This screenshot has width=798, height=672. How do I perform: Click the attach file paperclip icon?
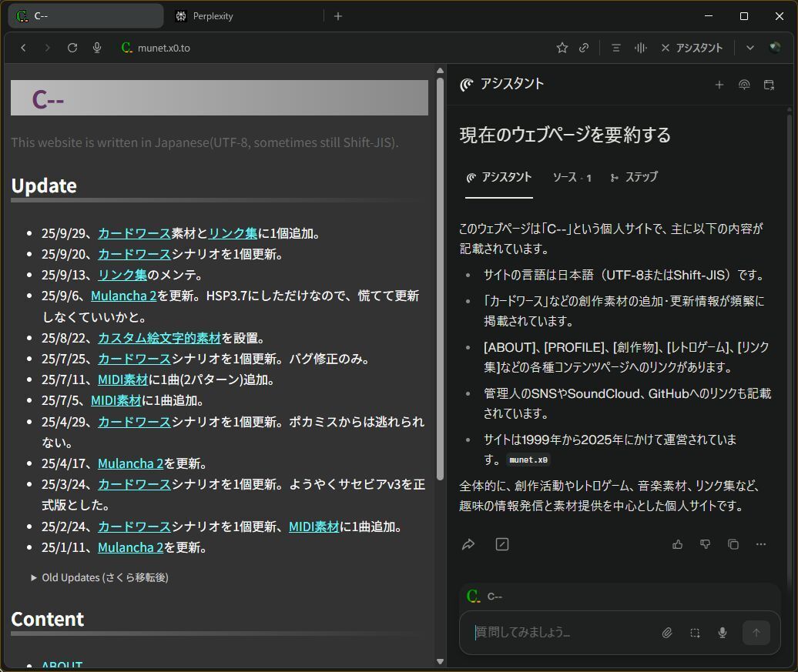click(x=667, y=633)
